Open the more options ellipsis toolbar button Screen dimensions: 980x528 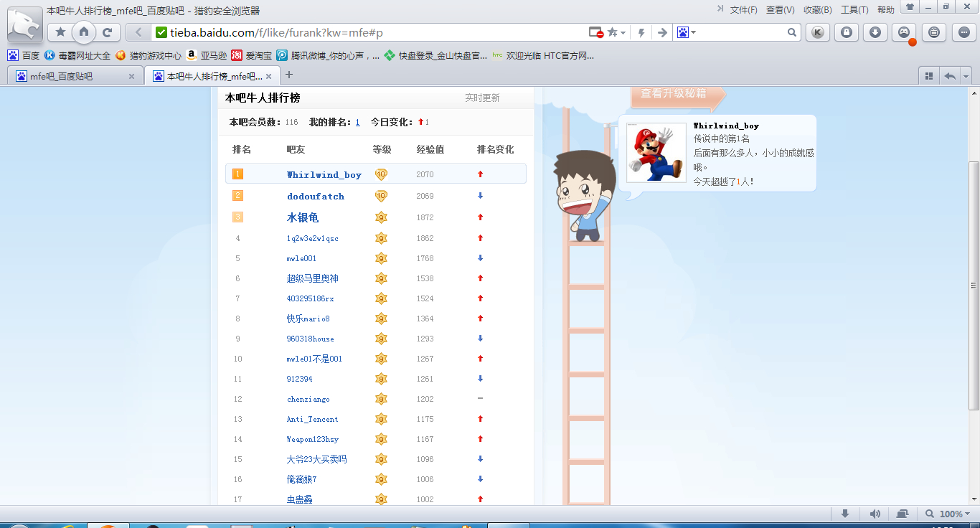click(x=962, y=32)
